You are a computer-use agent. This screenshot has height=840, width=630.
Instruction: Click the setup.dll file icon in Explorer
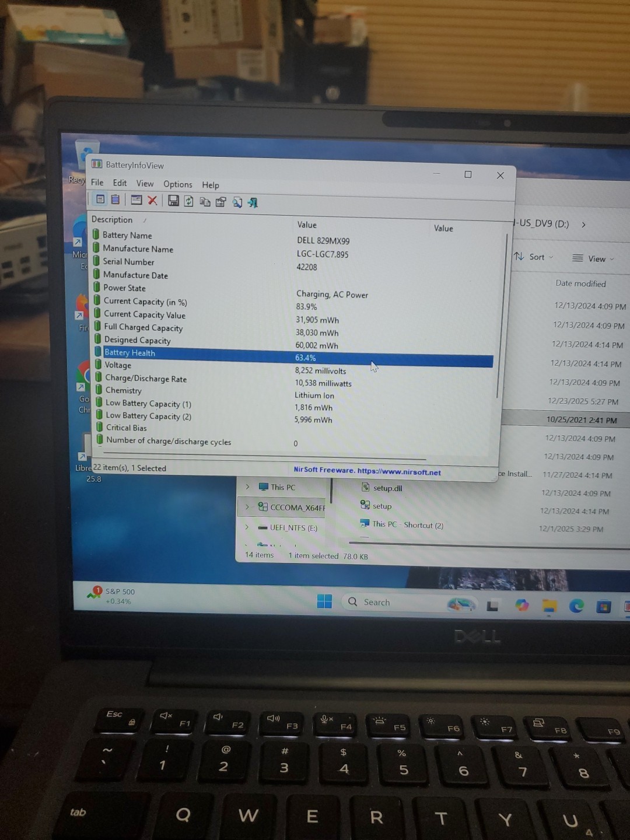pos(365,487)
